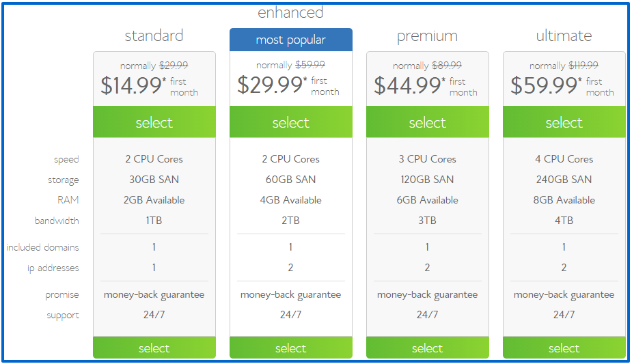This screenshot has width=632, height=364.
Task: Click the select button under the $29.99 price
Action: [291, 122]
